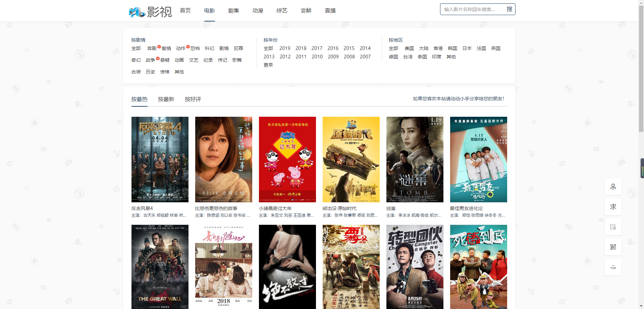This screenshot has width=644, height=309.
Task: Click the TOP back-to-top icon
Action: 613,267
